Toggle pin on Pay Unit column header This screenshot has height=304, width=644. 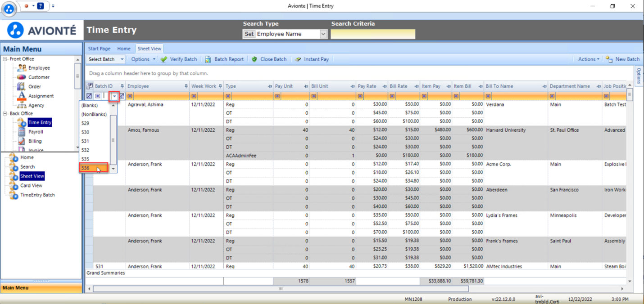pos(306,86)
